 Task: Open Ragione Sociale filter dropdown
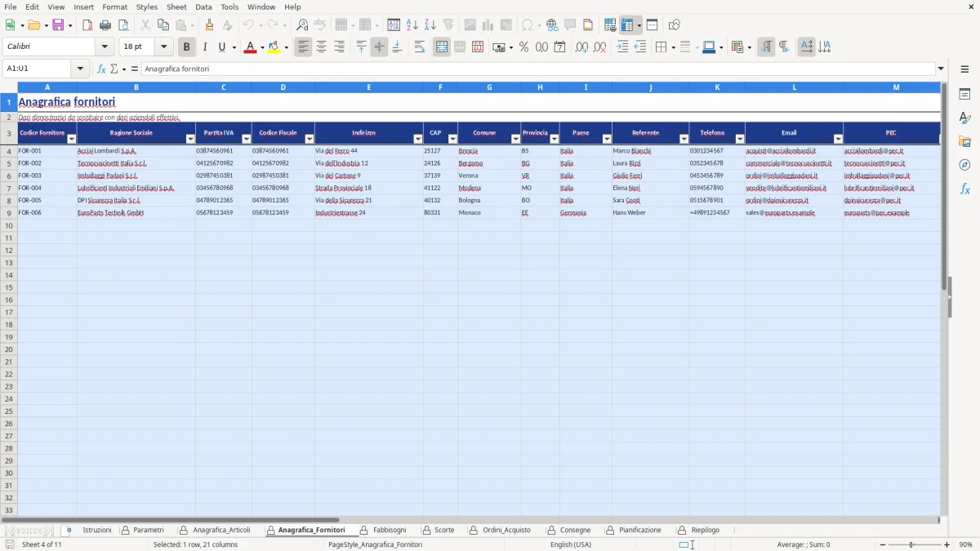[x=190, y=139]
